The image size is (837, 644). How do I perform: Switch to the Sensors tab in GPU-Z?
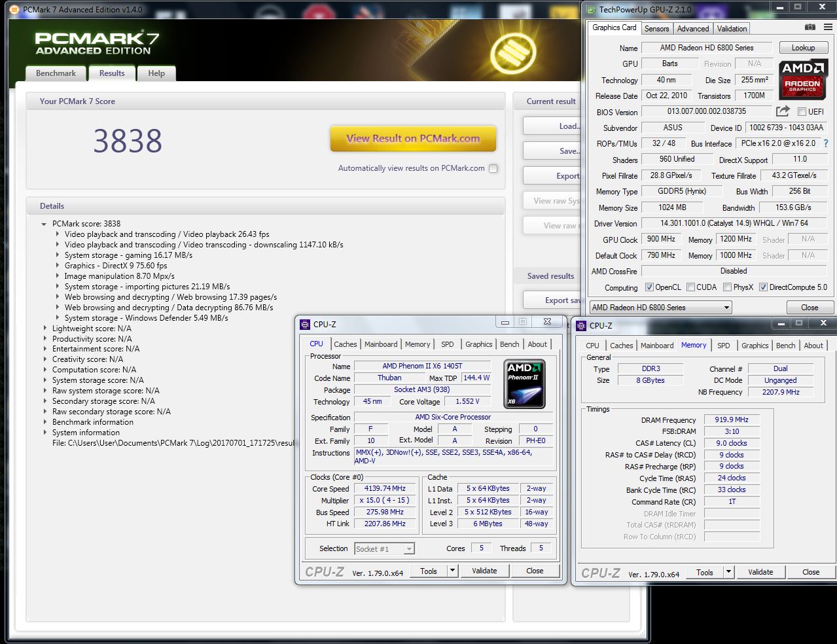(x=656, y=29)
